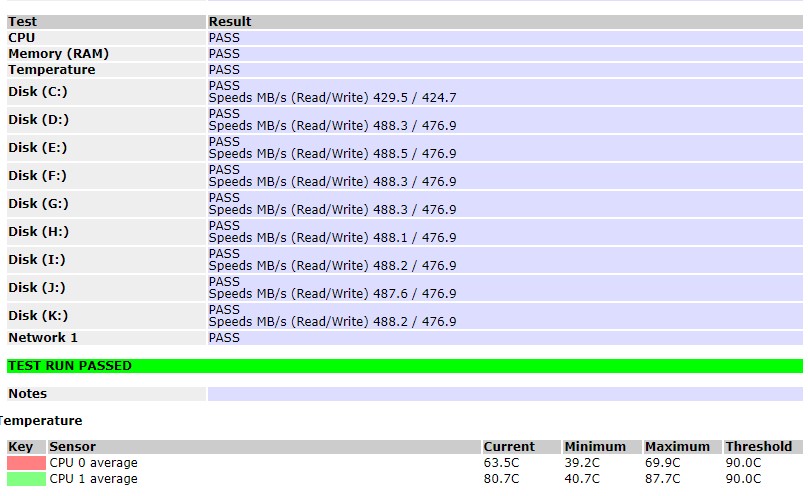
Task: Select the 'Test' column header
Action: pos(23,22)
